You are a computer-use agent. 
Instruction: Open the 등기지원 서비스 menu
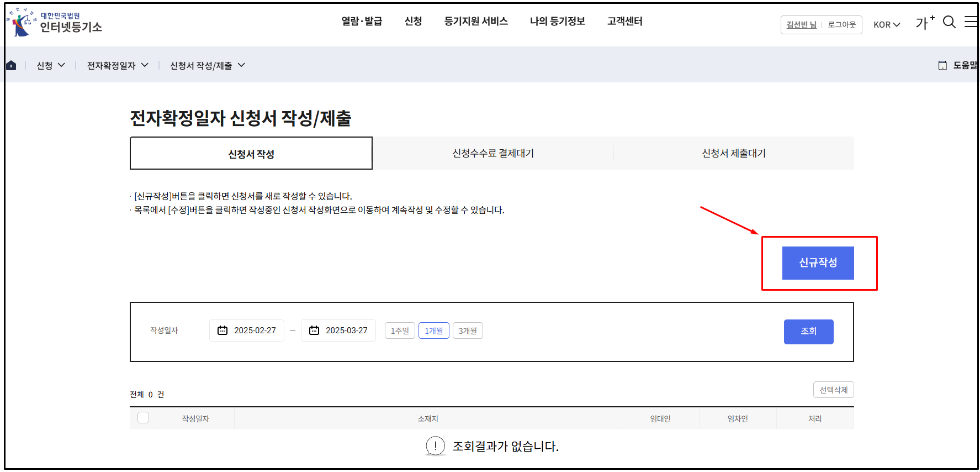(476, 21)
